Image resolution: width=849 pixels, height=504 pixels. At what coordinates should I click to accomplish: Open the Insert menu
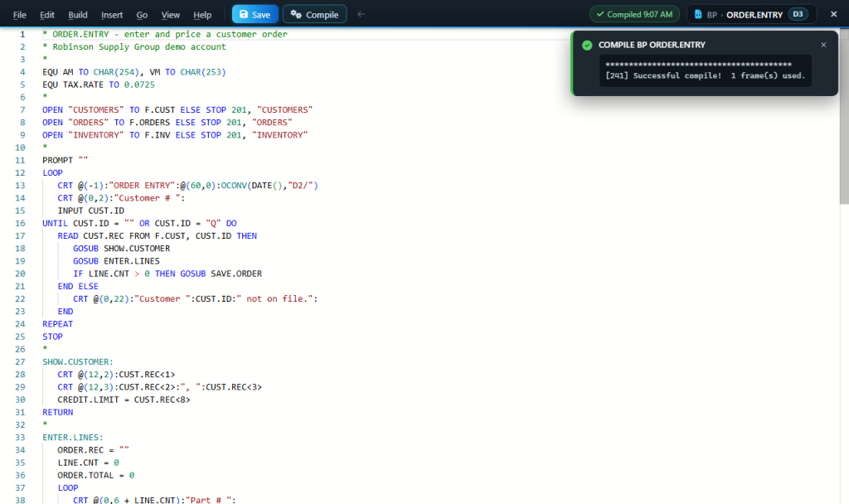[x=112, y=15]
